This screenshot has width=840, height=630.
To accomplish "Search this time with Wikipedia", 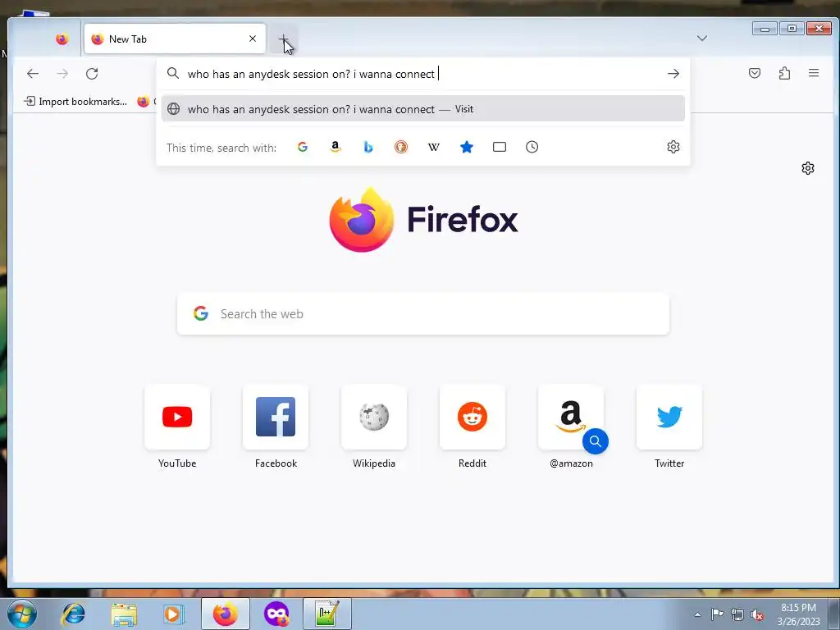I will [x=434, y=147].
